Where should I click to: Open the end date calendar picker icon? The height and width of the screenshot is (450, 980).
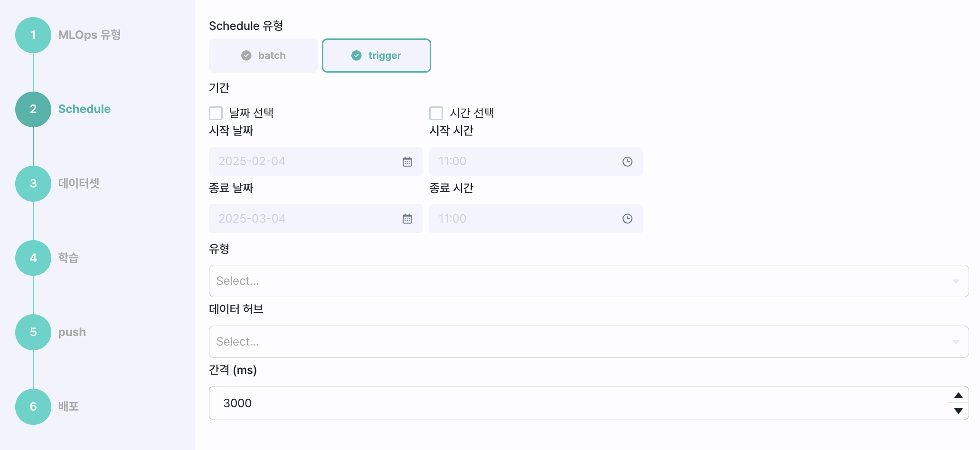tap(407, 219)
